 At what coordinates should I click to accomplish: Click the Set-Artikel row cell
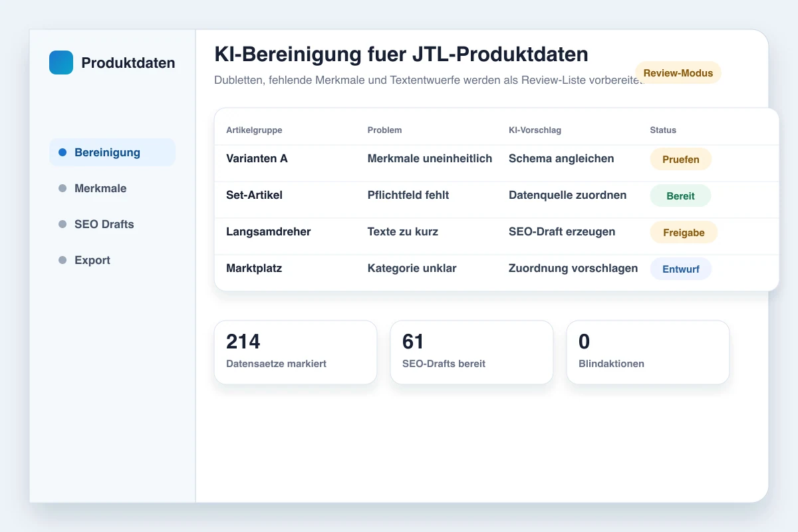click(x=255, y=195)
